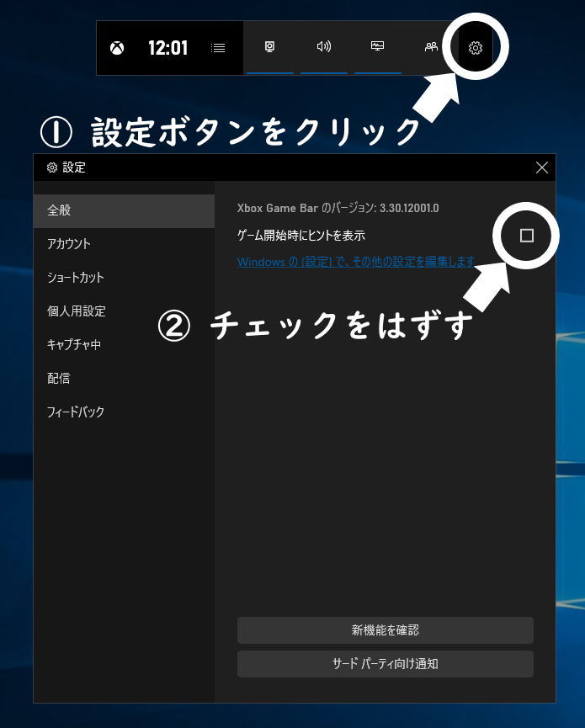
Task: Toggle the Capture widget icon
Action: pyautogui.click(x=269, y=47)
